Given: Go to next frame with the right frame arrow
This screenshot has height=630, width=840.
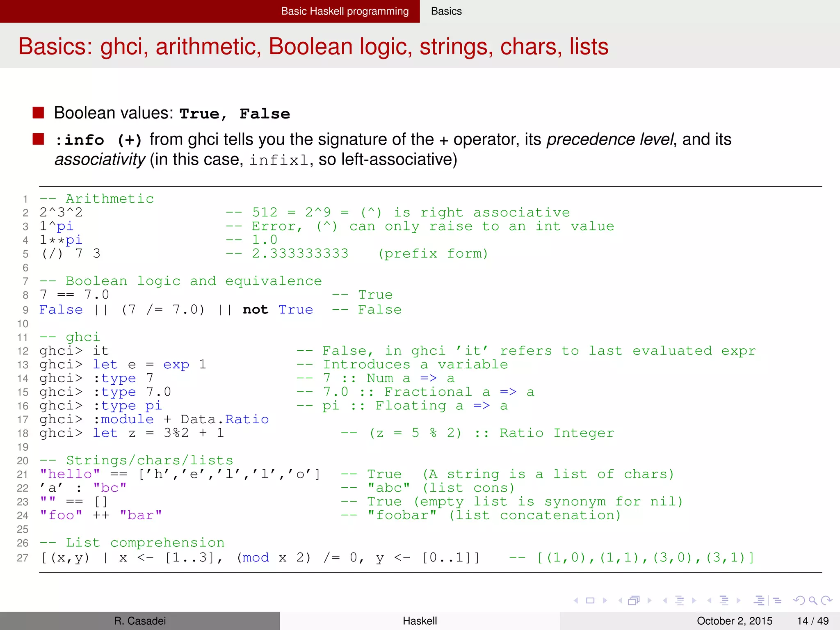Looking at the screenshot, I should [x=649, y=600].
